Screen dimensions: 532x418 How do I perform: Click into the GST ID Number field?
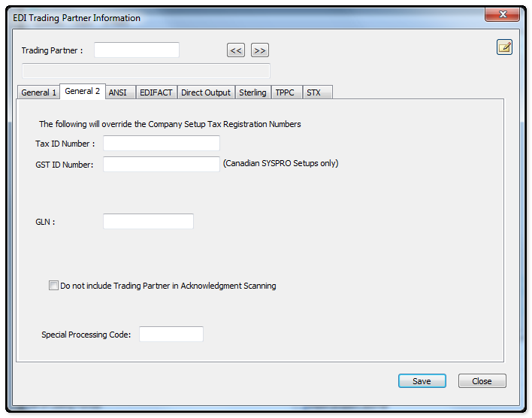(161, 164)
